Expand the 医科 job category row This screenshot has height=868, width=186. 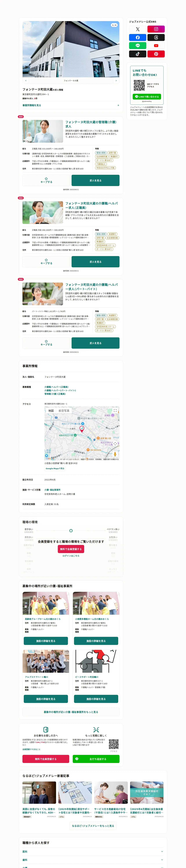coord(93,852)
